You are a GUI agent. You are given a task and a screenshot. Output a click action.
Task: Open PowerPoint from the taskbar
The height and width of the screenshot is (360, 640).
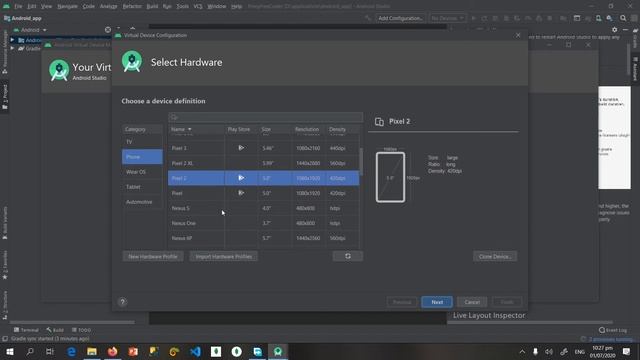pos(133,351)
